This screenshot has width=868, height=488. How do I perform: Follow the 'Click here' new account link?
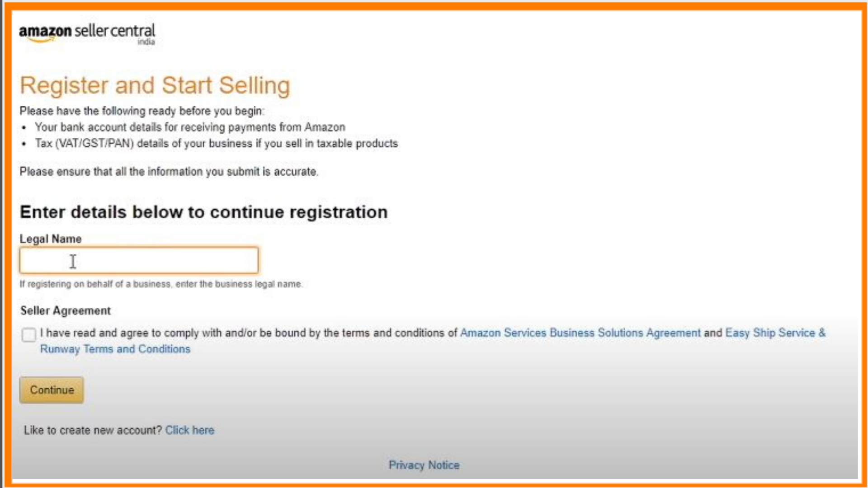click(189, 430)
